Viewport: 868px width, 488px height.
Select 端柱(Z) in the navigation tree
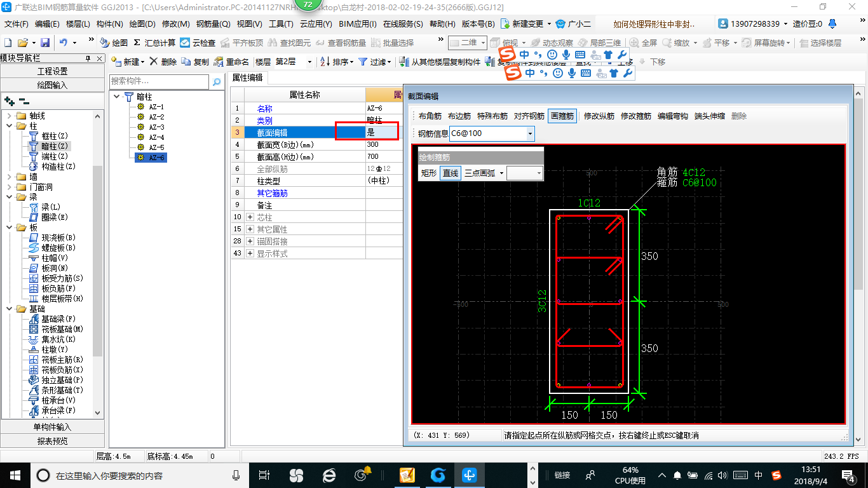(x=48, y=156)
